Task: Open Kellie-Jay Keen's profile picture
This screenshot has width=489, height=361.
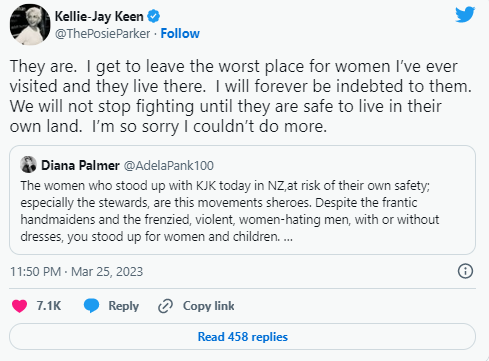Action: click(30, 25)
